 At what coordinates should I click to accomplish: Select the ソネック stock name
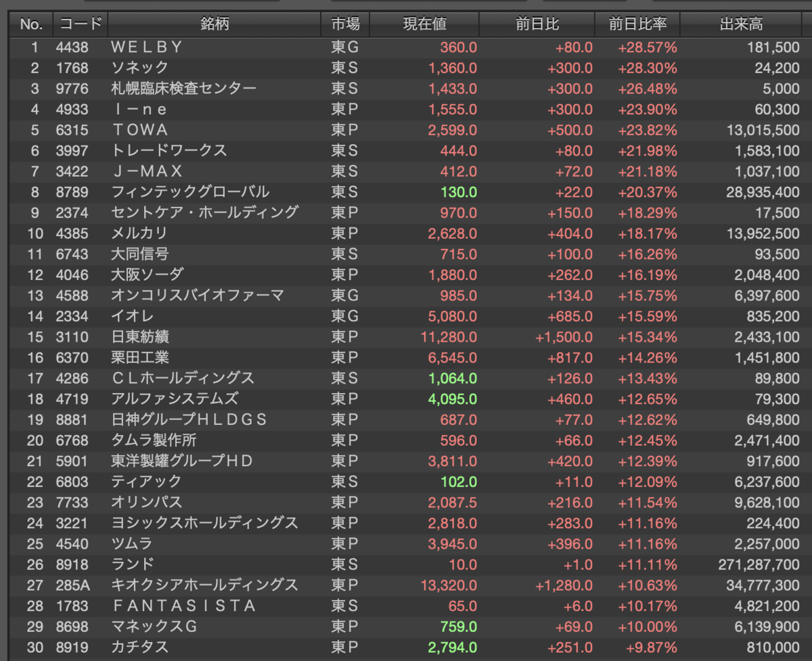point(139,68)
